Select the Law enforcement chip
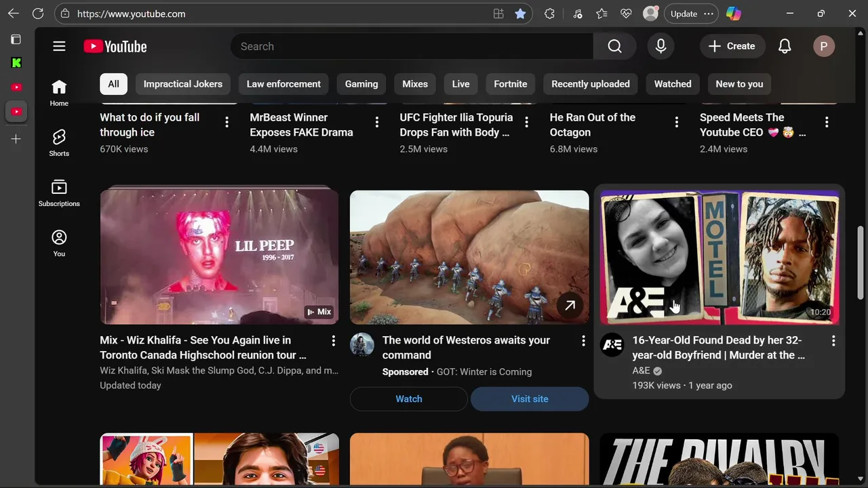Viewport: 868px width, 488px height. (x=283, y=84)
